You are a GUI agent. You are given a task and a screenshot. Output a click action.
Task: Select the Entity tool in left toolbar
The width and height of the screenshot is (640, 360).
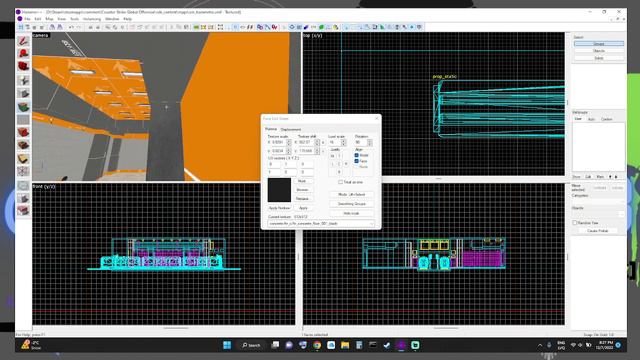pos(23,80)
